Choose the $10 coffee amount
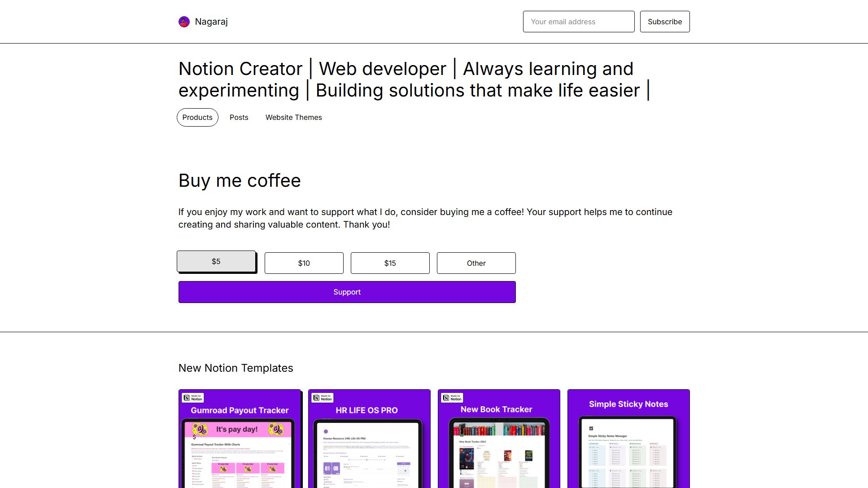The width and height of the screenshot is (868, 488). tap(304, 263)
